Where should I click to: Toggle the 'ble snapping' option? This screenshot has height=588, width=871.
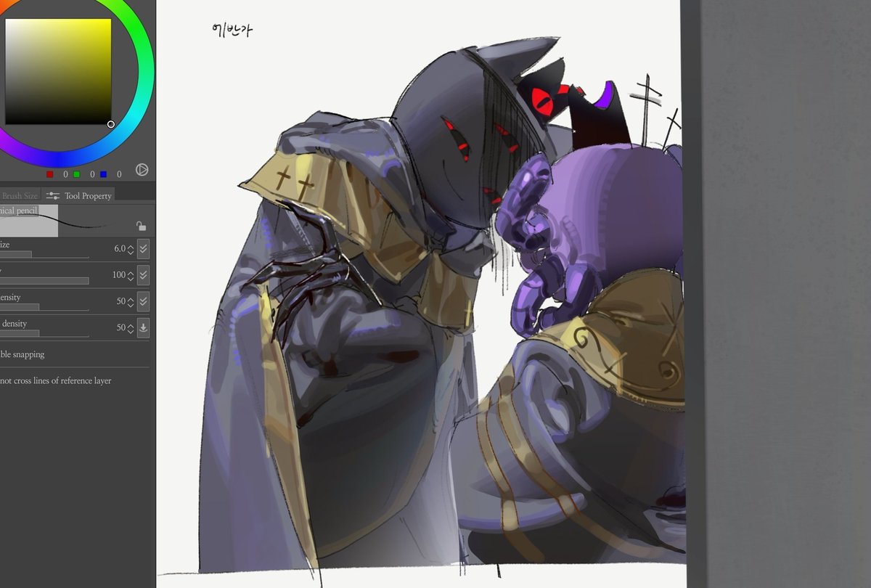click(23, 354)
